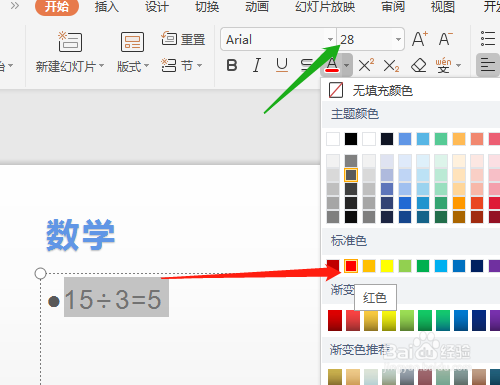Open the 插入 tab

coord(106,7)
